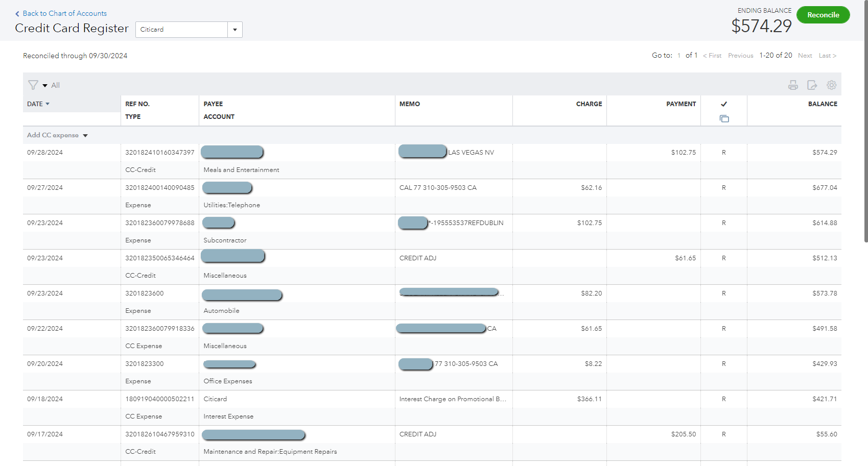Screen dimensions: 868x466
Task: Expand the filter dropdown arrow next to All
Action: coord(45,86)
